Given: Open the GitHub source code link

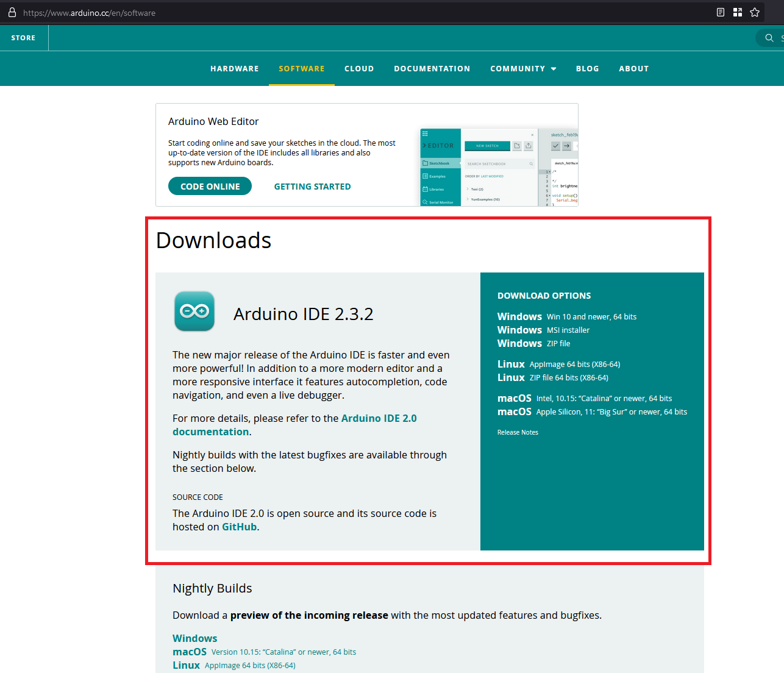Looking at the screenshot, I should tap(239, 527).
